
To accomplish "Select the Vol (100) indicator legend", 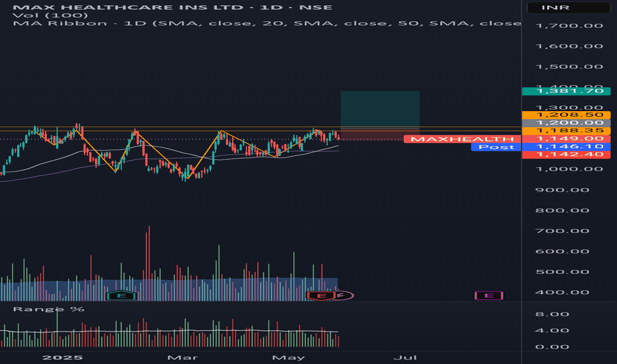I will pos(50,15).
